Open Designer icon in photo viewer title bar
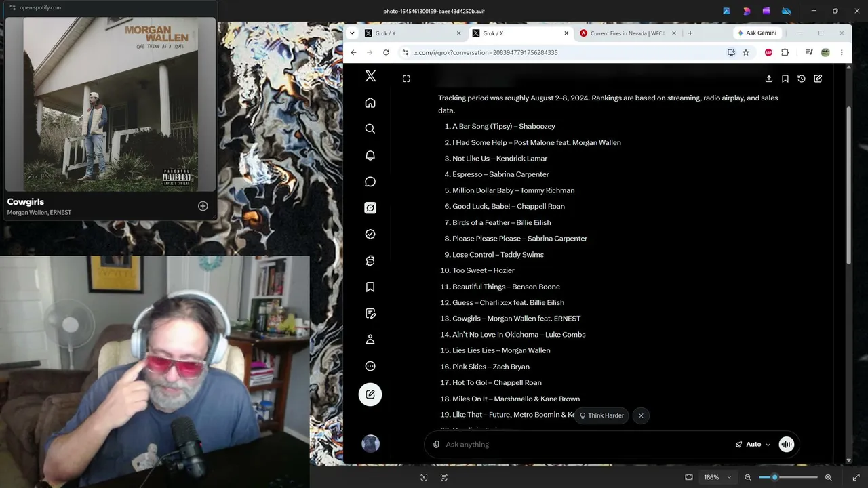This screenshot has width=868, height=488. (x=747, y=11)
